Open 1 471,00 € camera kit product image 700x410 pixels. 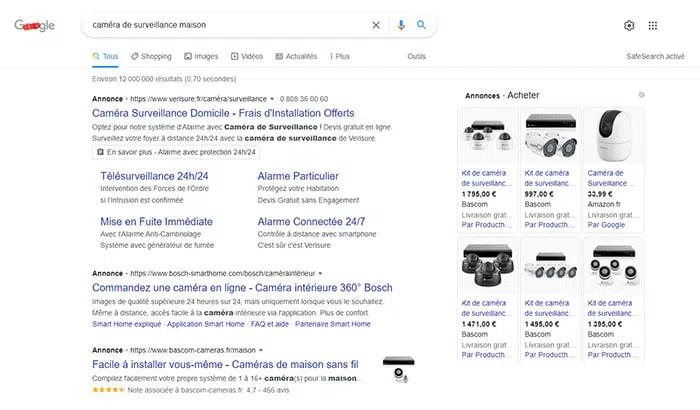488,266
